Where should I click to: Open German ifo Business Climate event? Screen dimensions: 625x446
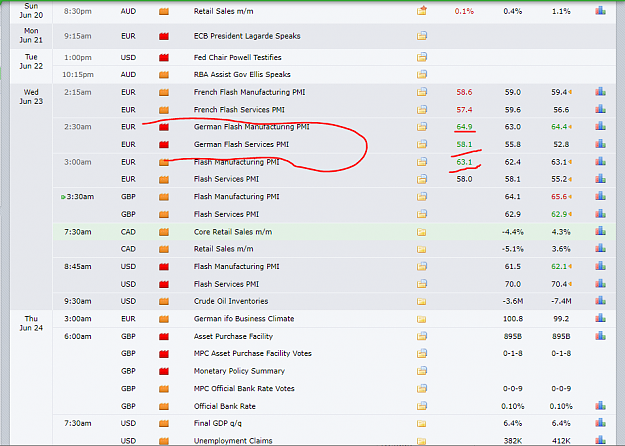pos(244,319)
